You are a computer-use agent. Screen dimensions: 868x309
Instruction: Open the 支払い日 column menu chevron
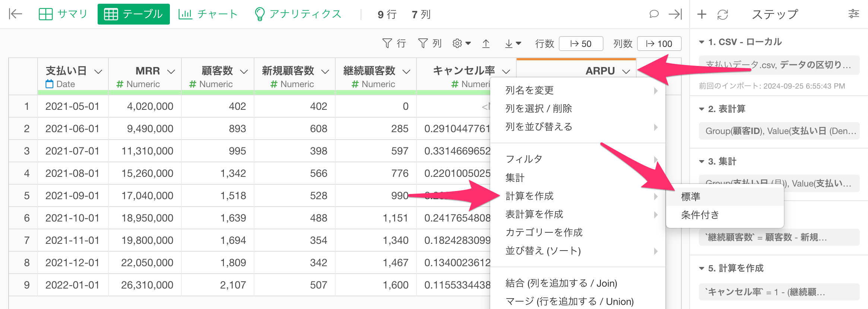98,71
